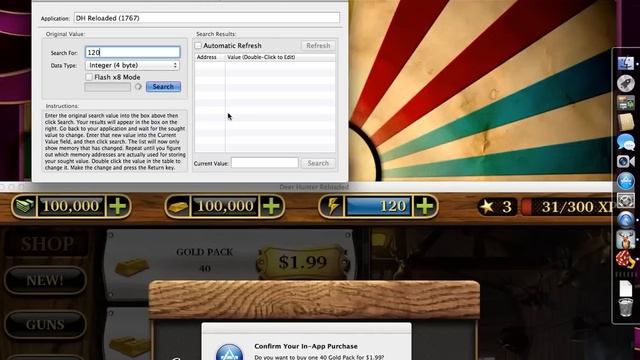This screenshot has height=360, width=640.
Task: Click the green plus beside gold balance
Action: (x=271, y=206)
